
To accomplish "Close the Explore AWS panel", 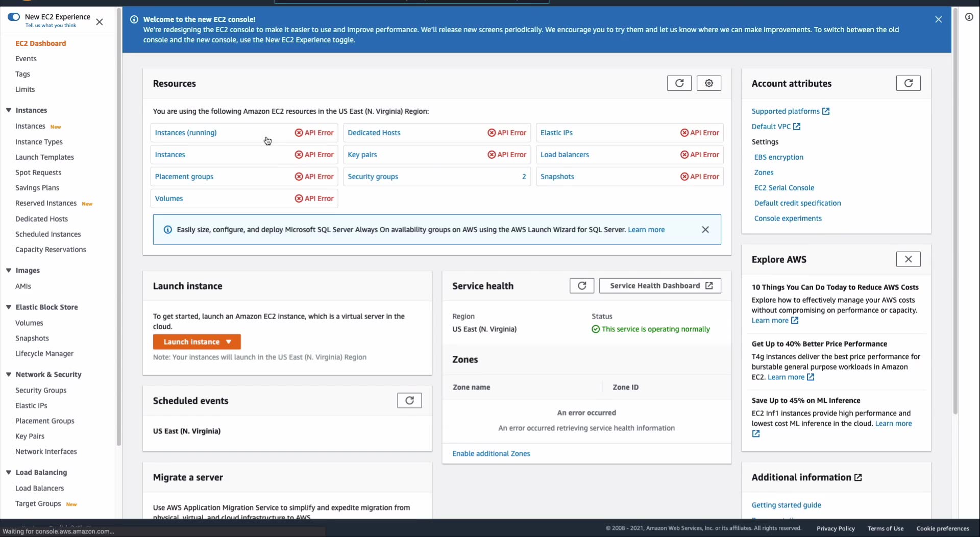I will pos(908,259).
